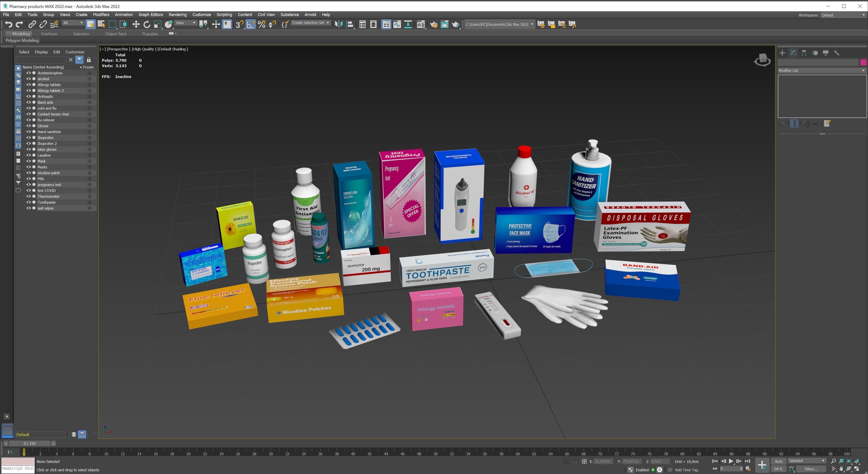Switch to Object Paint ribbon tab
This screenshot has height=474, width=868.
click(116, 34)
